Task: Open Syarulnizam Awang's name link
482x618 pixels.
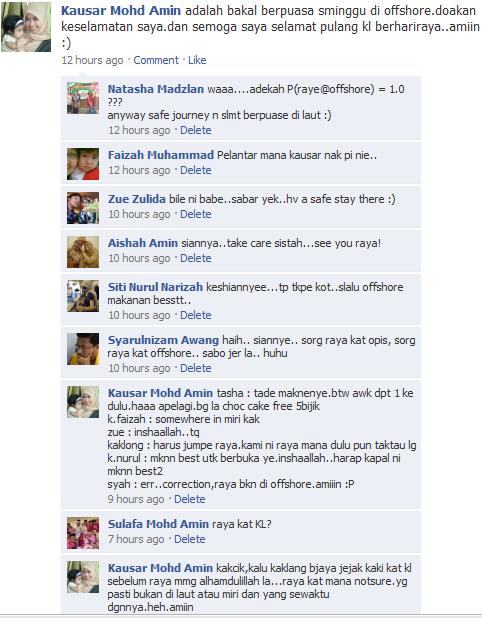Action: 163,340
